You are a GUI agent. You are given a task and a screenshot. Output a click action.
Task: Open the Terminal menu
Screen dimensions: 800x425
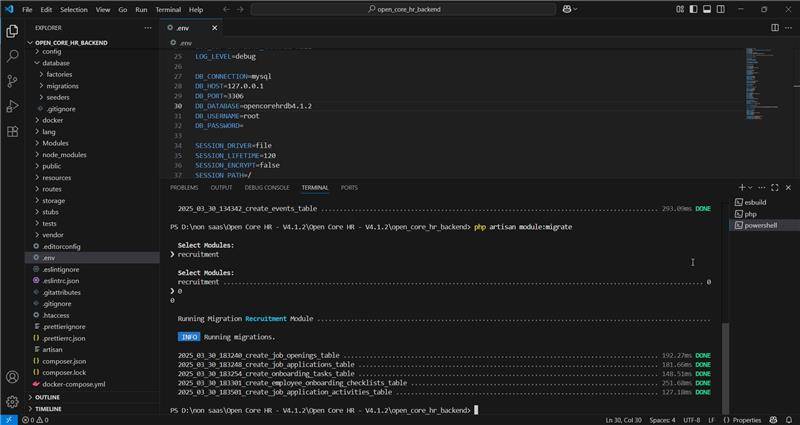168,9
